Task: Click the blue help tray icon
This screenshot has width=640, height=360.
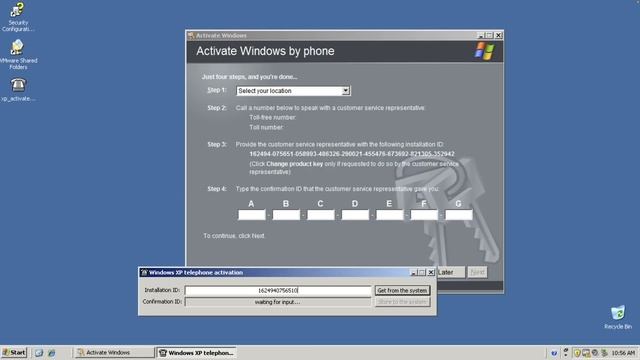Action: point(554,353)
